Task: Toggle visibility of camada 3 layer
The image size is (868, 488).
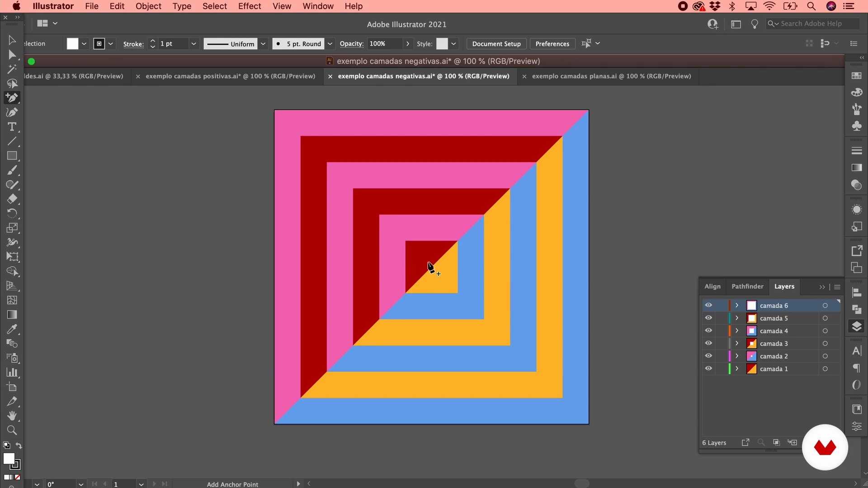Action: 708,343
